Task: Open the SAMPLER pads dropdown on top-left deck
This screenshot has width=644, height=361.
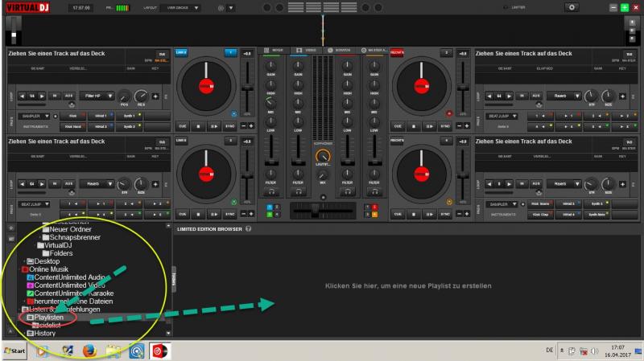Action: [x=34, y=116]
